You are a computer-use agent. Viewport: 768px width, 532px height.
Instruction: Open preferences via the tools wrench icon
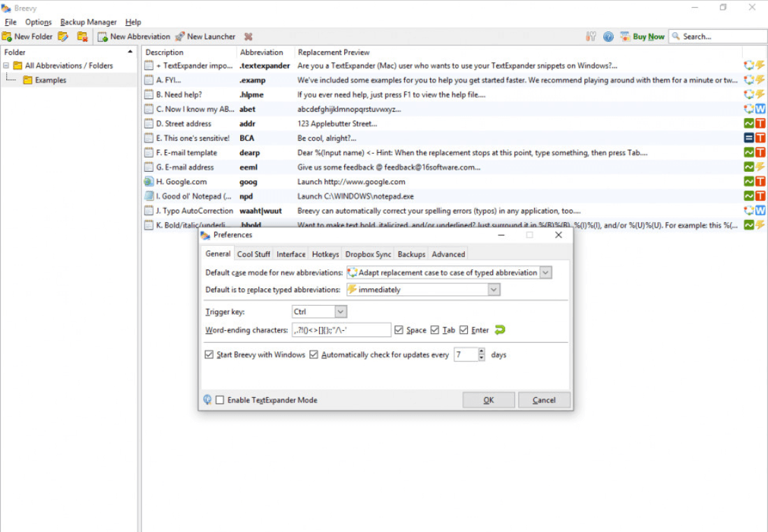tap(591, 36)
